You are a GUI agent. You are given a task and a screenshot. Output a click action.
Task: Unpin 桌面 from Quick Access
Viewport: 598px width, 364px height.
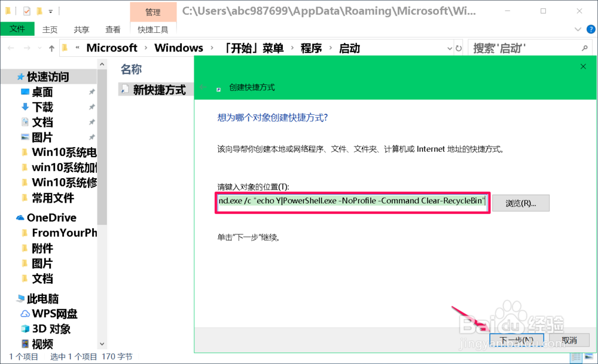[93, 91]
